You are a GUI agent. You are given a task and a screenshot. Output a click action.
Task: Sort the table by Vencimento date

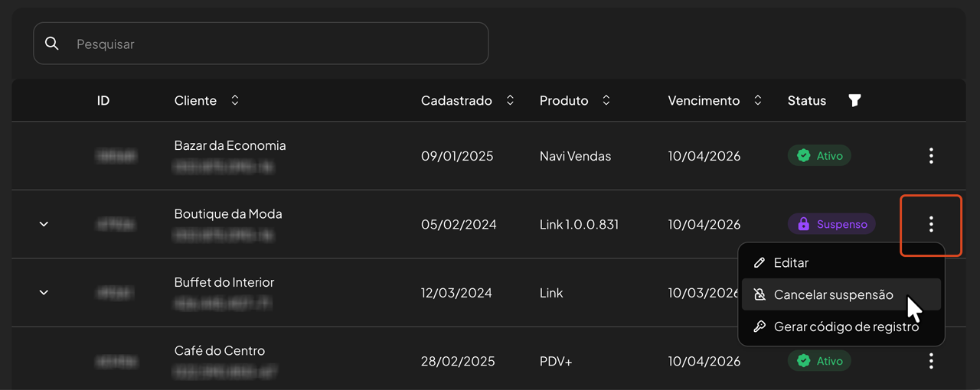pyautogui.click(x=758, y=100)
